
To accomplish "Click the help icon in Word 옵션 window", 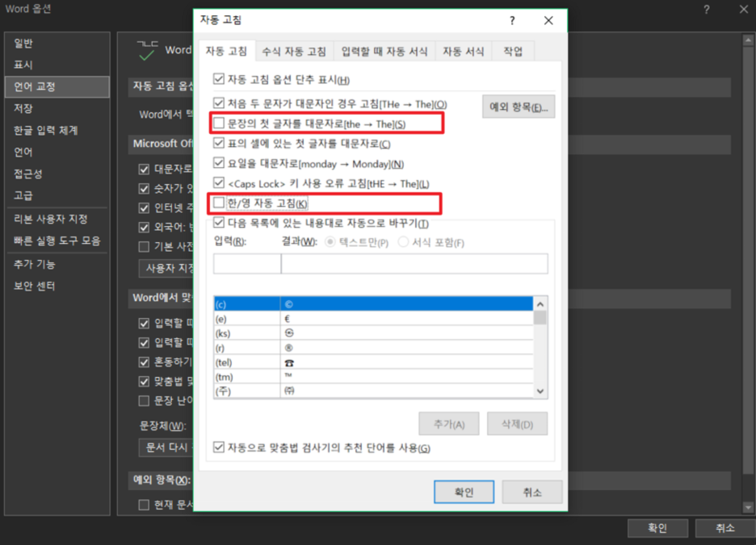I will [707, 9].
